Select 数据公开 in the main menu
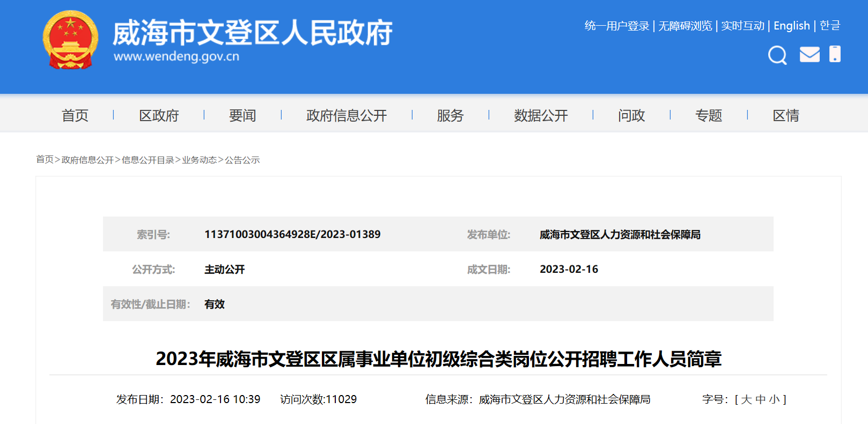The image size is (868, 424). coord(541,115)
